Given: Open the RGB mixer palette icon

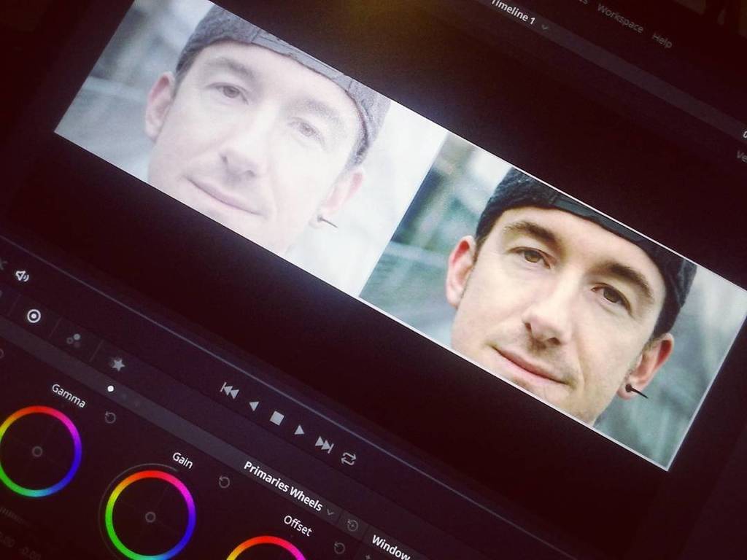Looking at the screenshot, I should [74, 339].
